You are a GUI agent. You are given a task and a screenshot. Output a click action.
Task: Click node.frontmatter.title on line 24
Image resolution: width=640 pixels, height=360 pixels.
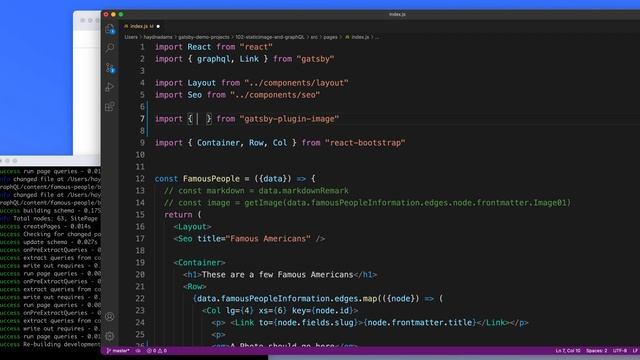coord(420,323)
